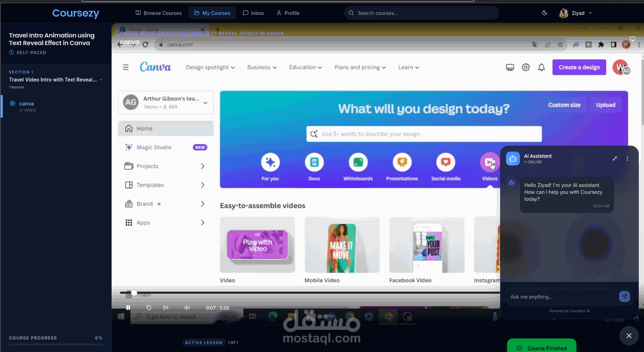Click the Search courses field
Screen dimensions: 644x352
(x=421, y=13)
